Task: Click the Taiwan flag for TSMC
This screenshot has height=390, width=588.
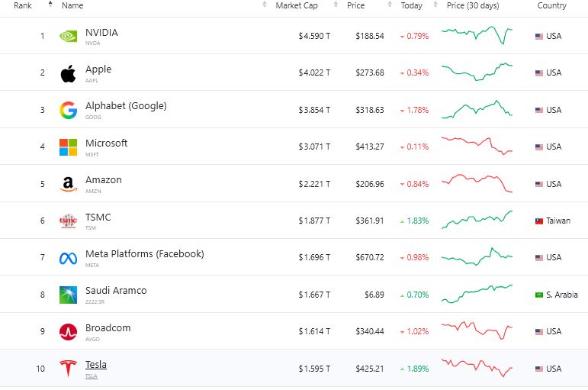Action: point(539,221)
